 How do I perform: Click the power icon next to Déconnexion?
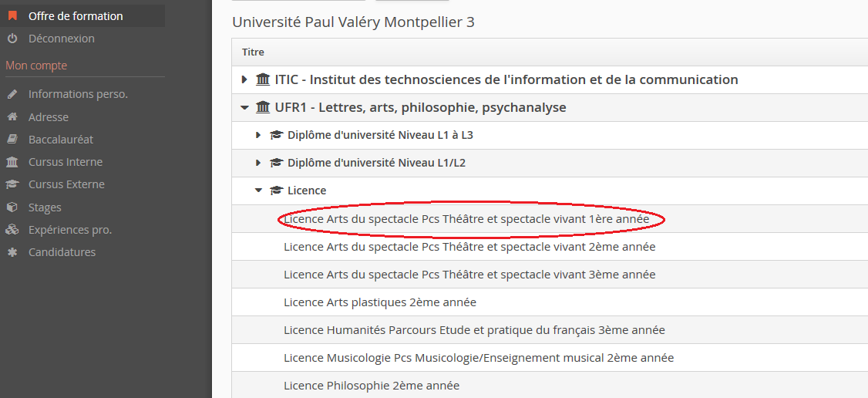pos(12,39)
